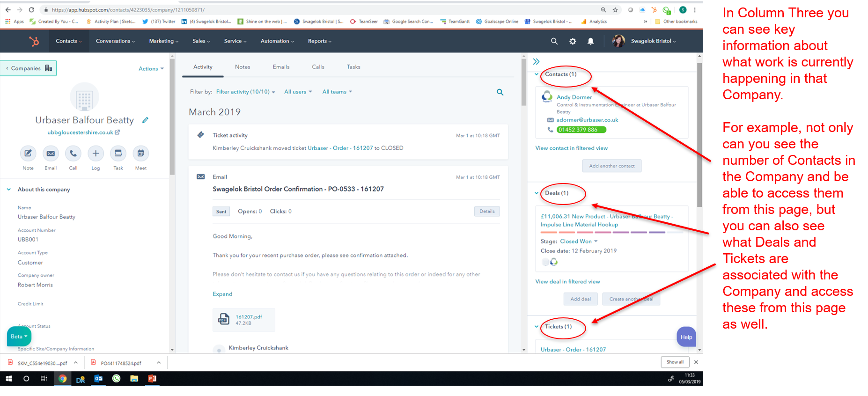Collapse the Tickets (1) section
Screen dimensions: 868x396
(x=537, y=327)
